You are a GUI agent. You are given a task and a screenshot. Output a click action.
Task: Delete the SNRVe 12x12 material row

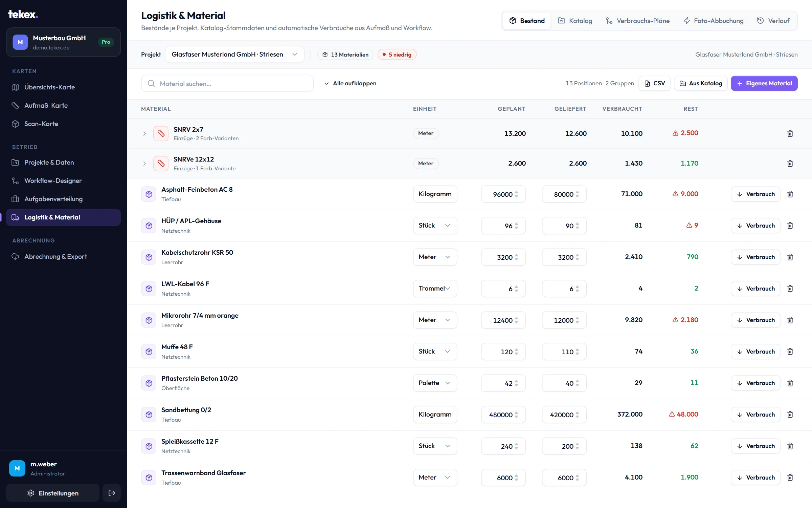click(x=790, y=164)
